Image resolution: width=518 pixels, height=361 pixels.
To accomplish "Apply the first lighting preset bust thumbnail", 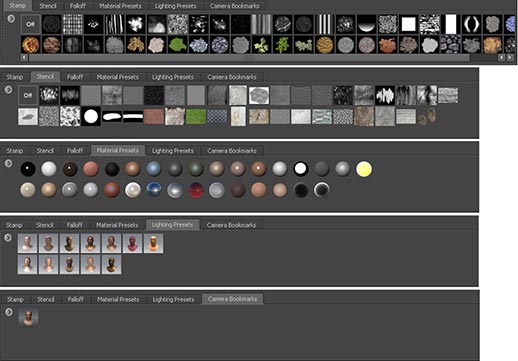I will tap(27, 243).
